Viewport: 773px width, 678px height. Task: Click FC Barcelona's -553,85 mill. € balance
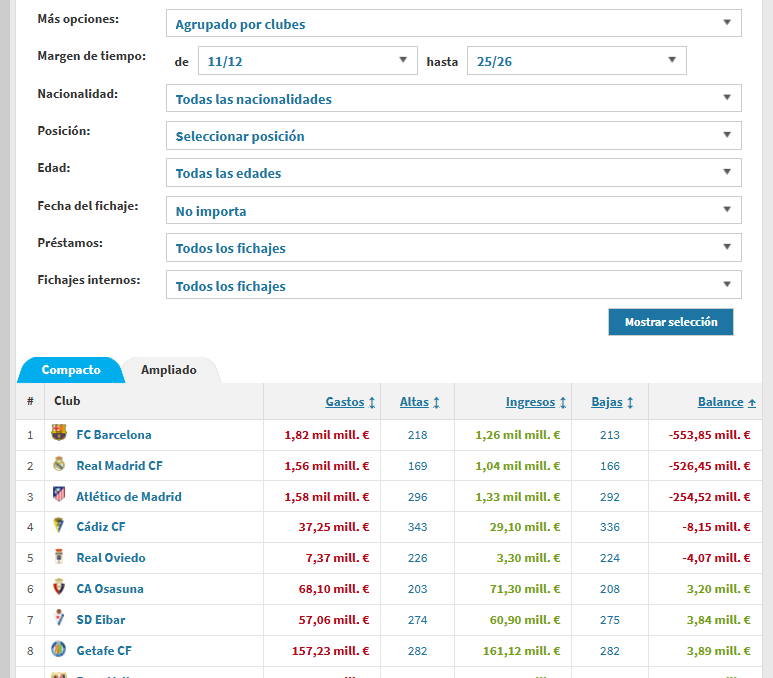click(x=709, y=435)
